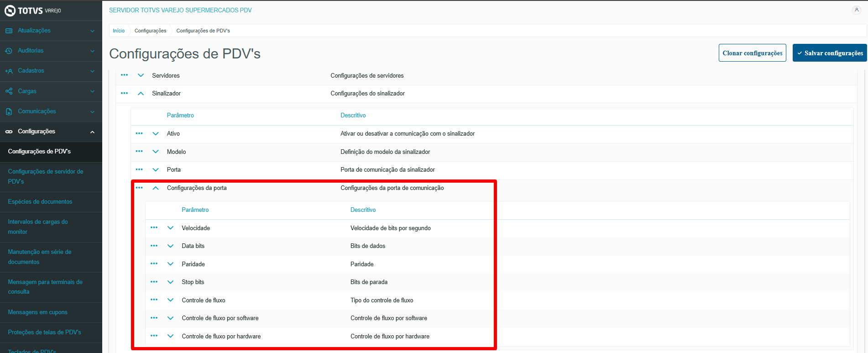The height and width of the screenshot is (353, 868).
Task: Click the Atualizações sidebar icon
Action: [x=9, y=31]
